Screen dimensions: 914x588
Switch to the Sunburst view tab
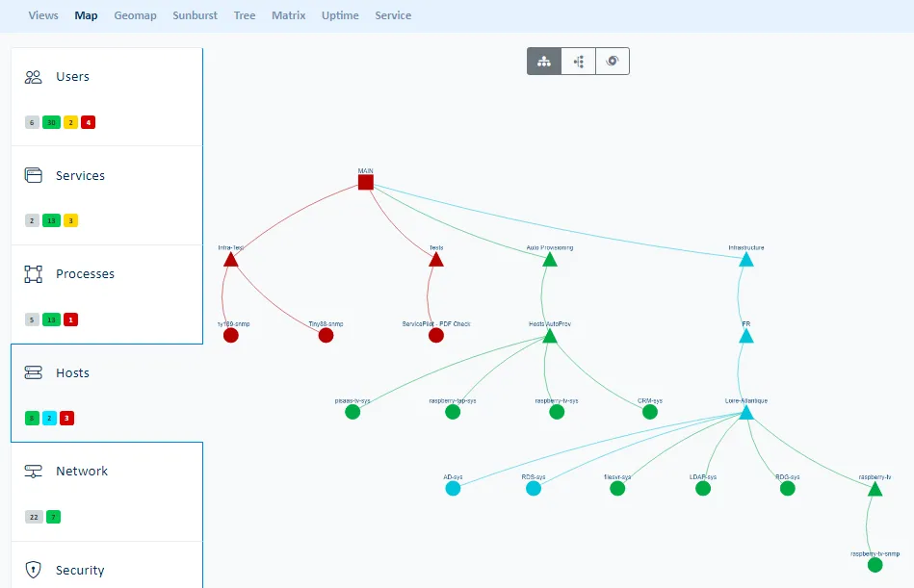point(195,15)
